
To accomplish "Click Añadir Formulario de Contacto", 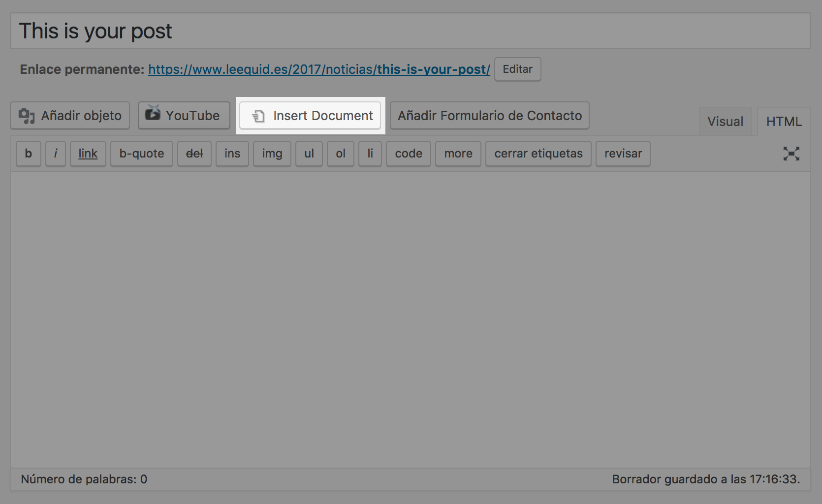I will pos(489,116).
